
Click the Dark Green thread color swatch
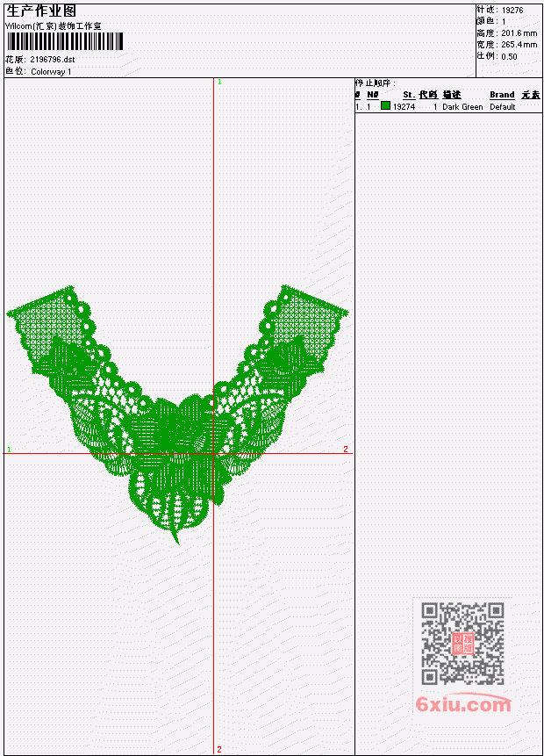click(x=385, y=105)
